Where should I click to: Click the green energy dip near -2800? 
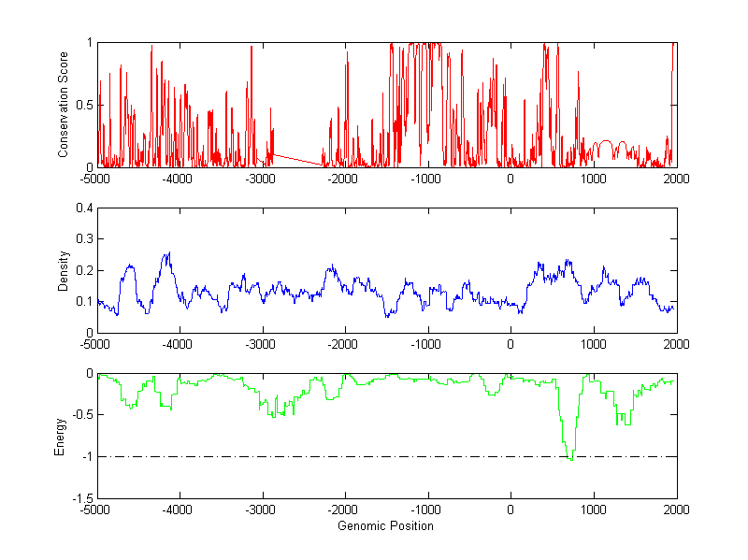click(x=275, y=415)
